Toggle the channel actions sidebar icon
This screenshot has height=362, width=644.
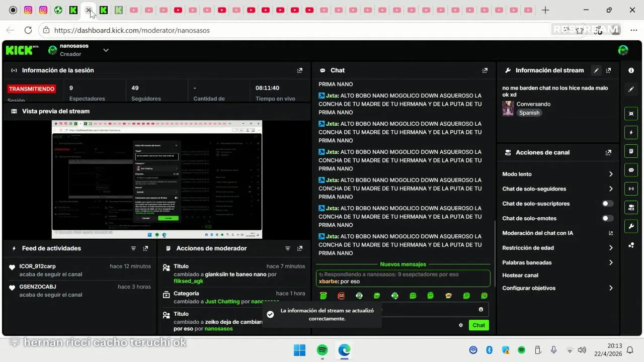coord(631,207)
